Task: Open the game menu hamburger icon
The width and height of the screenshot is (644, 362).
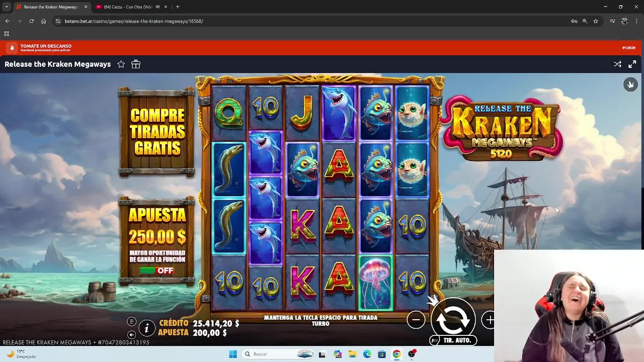Action: tap(131, 321)
